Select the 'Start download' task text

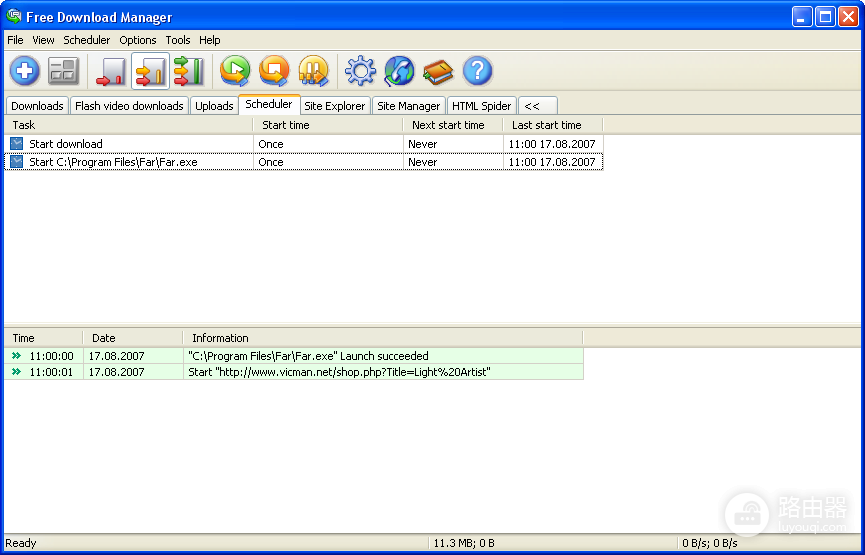click(x=66, y=144)
